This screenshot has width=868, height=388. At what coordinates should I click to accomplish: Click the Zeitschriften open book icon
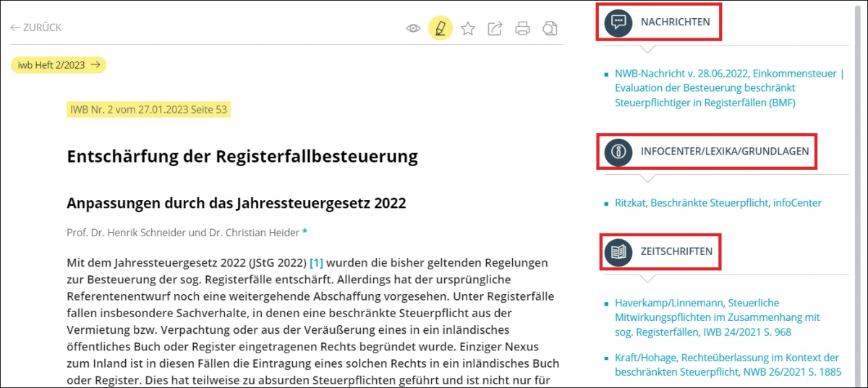[x=618, y=251]
